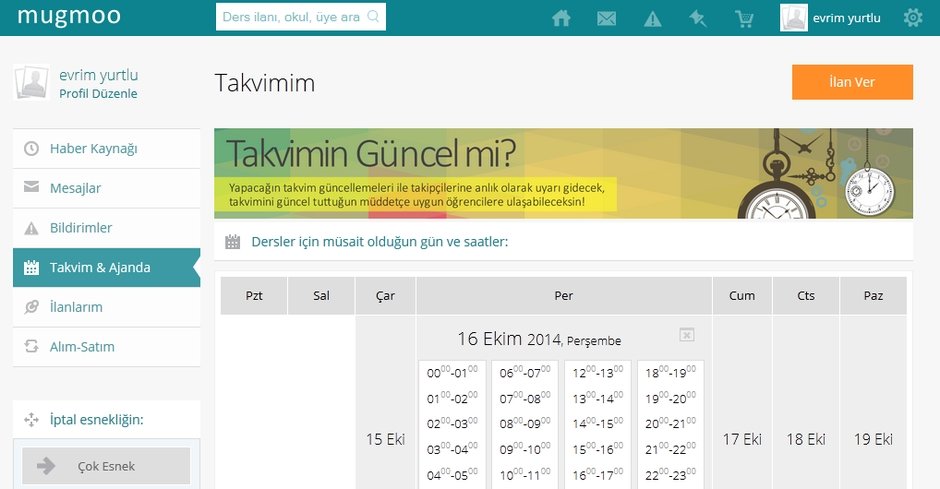Screen dimensions: 940x489
Task: Click the move icon beside İptal esnekliğin
Action: tap(31, 419)
